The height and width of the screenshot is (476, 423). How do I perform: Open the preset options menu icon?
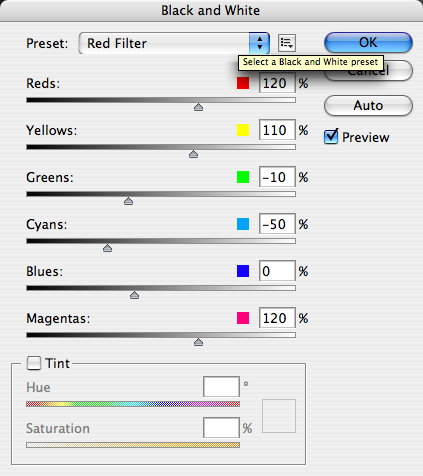(287, 43)
